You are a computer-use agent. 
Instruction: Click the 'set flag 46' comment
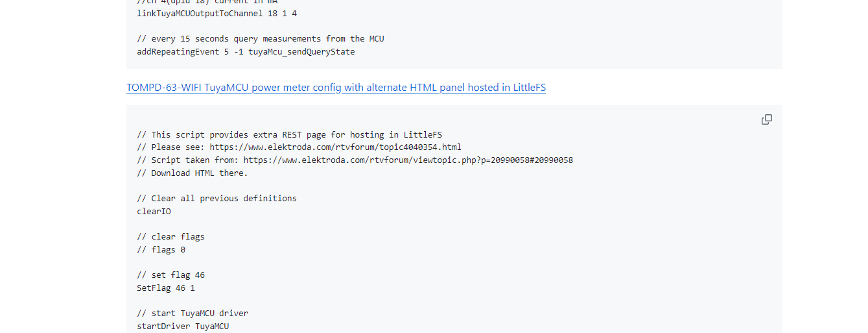(x=170, y=275)
